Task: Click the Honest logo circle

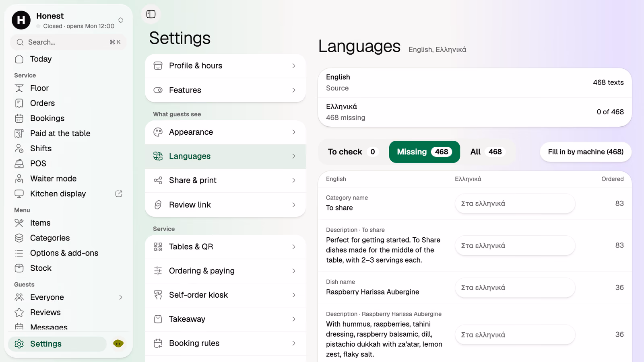Action: [x=21, y=20]
